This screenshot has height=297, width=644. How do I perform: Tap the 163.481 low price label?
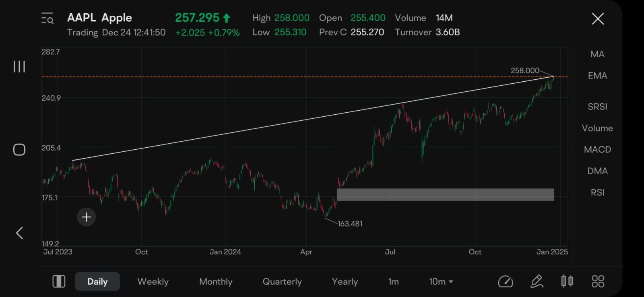click(x=350, y=224)
